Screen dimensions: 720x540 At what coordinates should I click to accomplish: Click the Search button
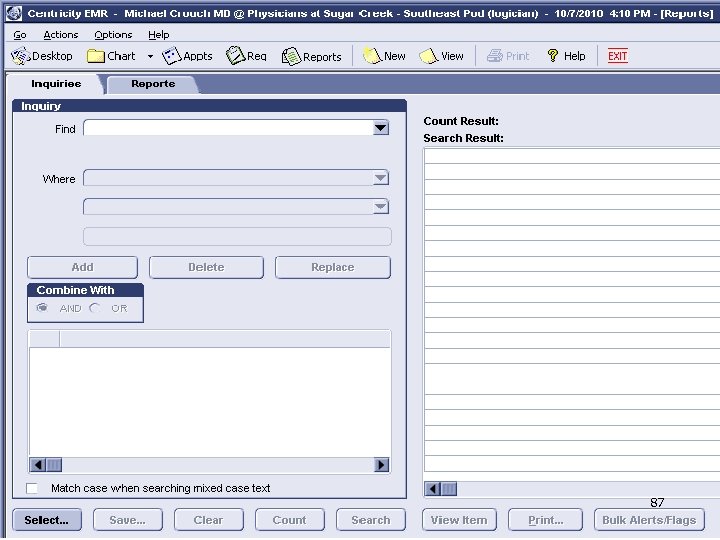pos(371,520)
